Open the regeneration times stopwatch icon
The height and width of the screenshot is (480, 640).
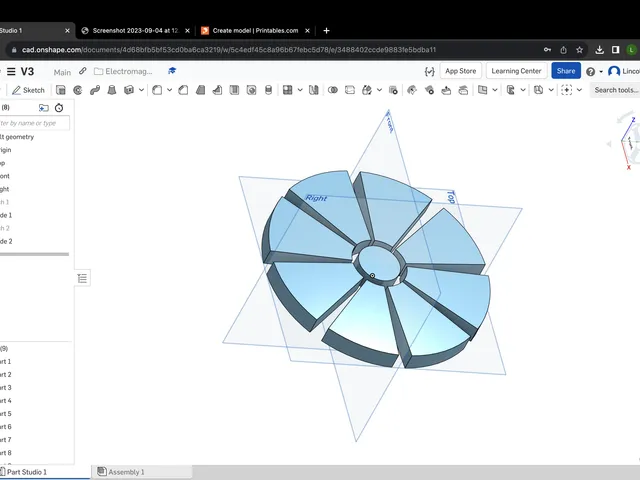click(x=59, y=108)
